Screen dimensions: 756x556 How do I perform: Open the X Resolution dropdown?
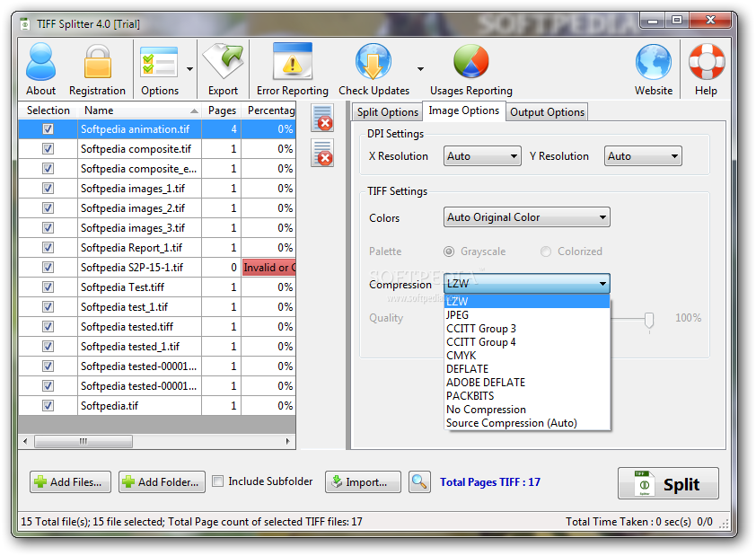(482, 156)
